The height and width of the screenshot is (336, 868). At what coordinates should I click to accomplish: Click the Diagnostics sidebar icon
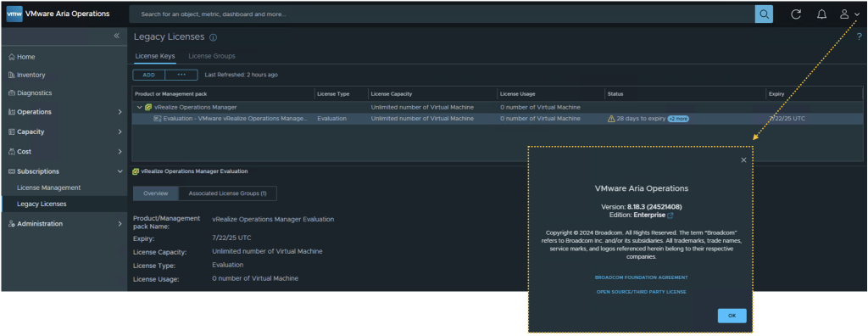12,93
